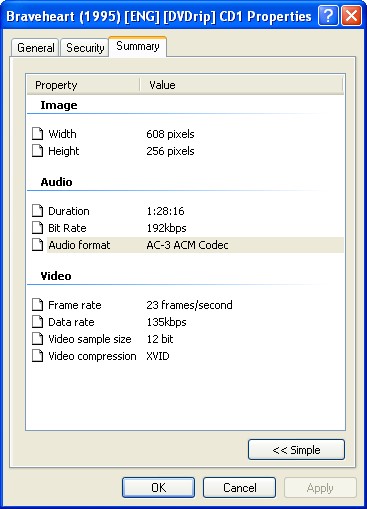Sort by the Property column header
The image size is (367, 509).
tap(83, 85)
